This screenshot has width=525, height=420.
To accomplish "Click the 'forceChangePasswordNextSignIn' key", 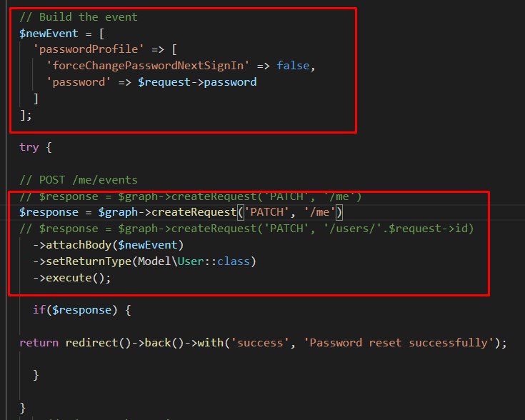I will (148, 66).
